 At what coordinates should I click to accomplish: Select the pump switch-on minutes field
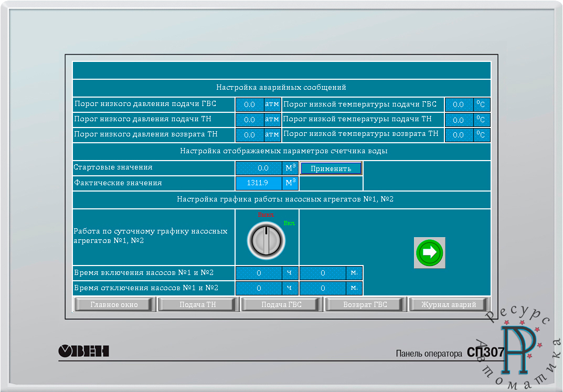[x=323, y=273]
